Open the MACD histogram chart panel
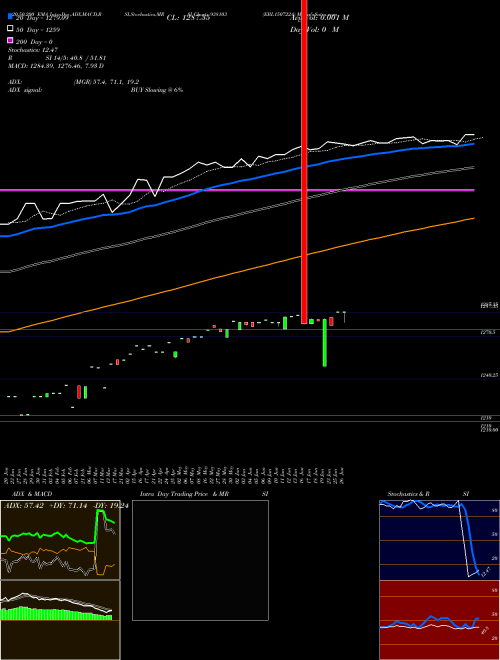This screenshot has height=660, width=500. click(x=60, y=620)
